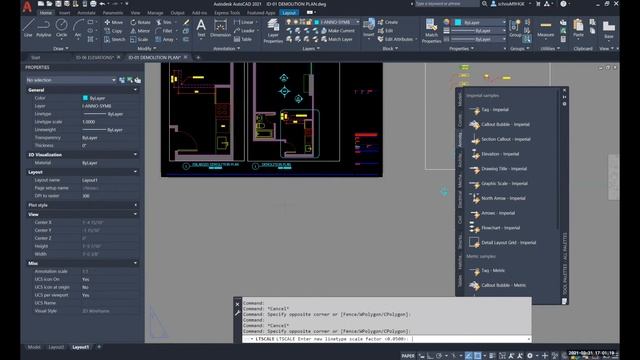Insert a Table from Annotation panel
This screenshot has height=360, width=640.
[243, 40]
